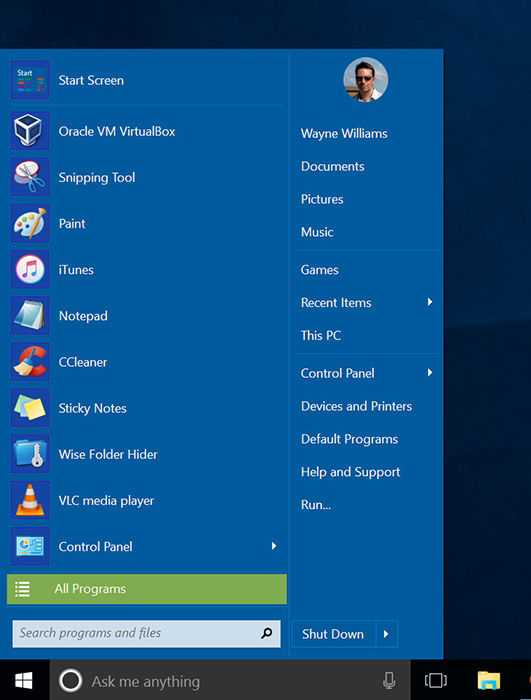Click the Search programs and files field
Image resolution: width=531 pixels, height=700 pixels.
[x=146, y=633]
